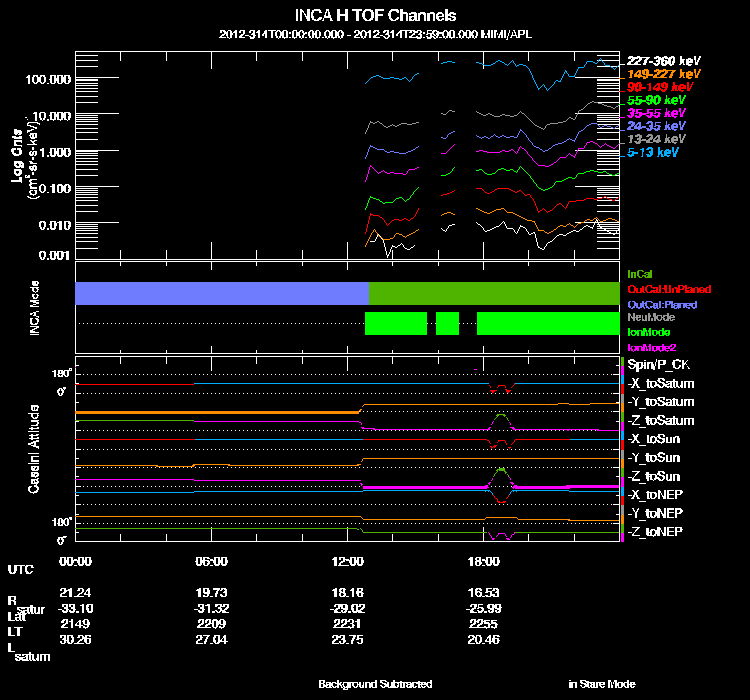Click the 'Log Cnts' y-axis label
The image size is (750, 700).
click(18, 156)
